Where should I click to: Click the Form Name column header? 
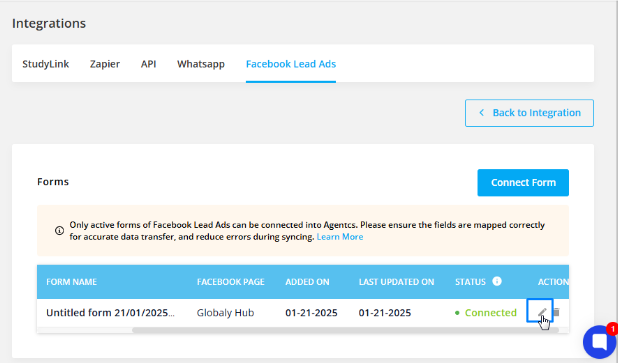point(71,282)
